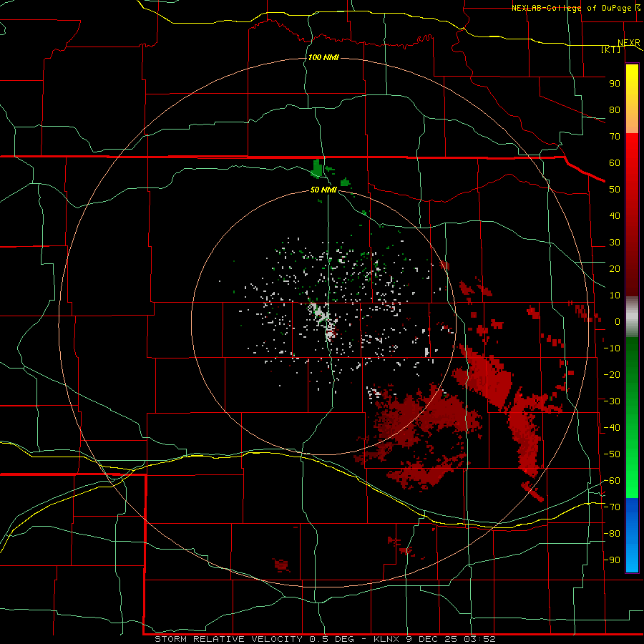Viewport: 644px width, 644px height.
Task: Click the positive 90 scale value
Action: (615, 84)
